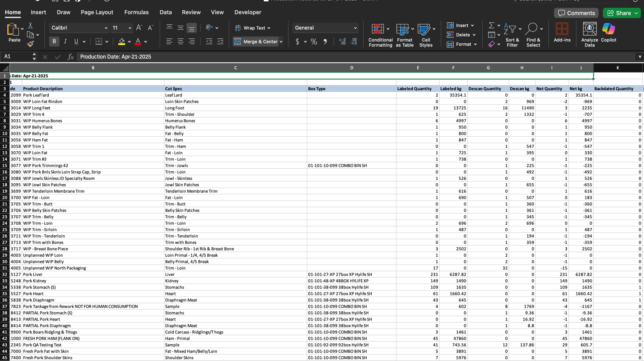
Task: Apply the red font color swatch
Action: point(138,41)
